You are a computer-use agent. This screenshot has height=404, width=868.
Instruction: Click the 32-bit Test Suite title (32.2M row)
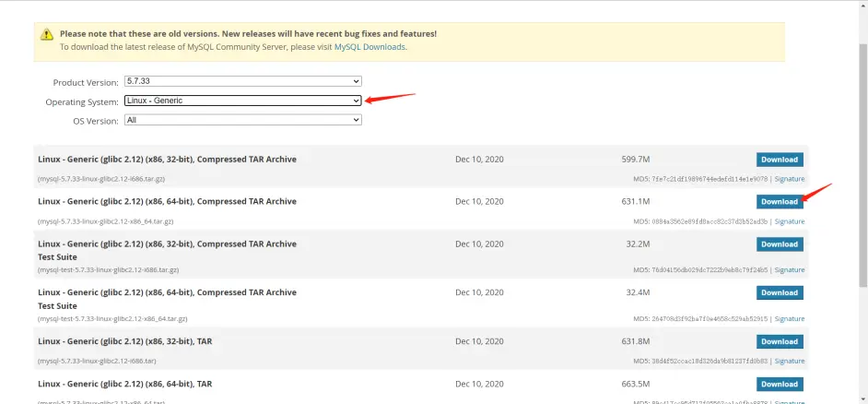(167, 251)
